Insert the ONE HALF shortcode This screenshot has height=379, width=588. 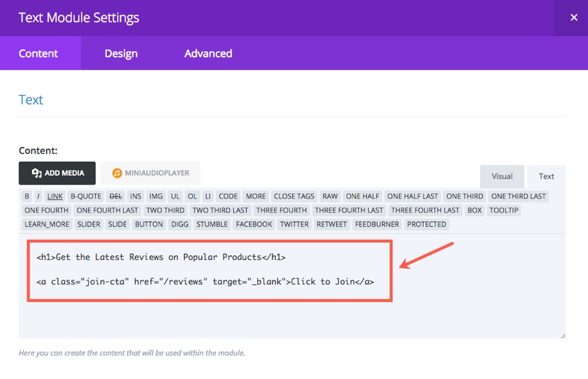click(362, 197)
